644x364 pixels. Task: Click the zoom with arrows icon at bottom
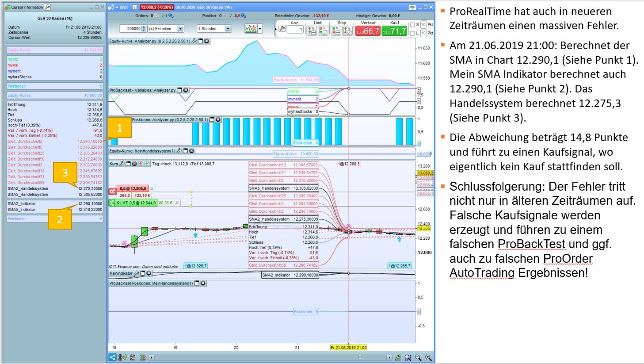coord(408,357)
